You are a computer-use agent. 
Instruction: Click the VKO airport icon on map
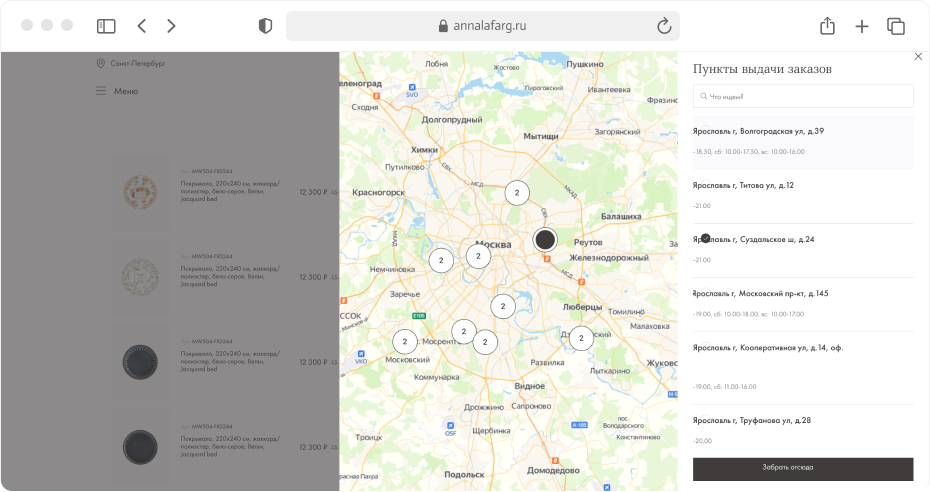point(361,354)
